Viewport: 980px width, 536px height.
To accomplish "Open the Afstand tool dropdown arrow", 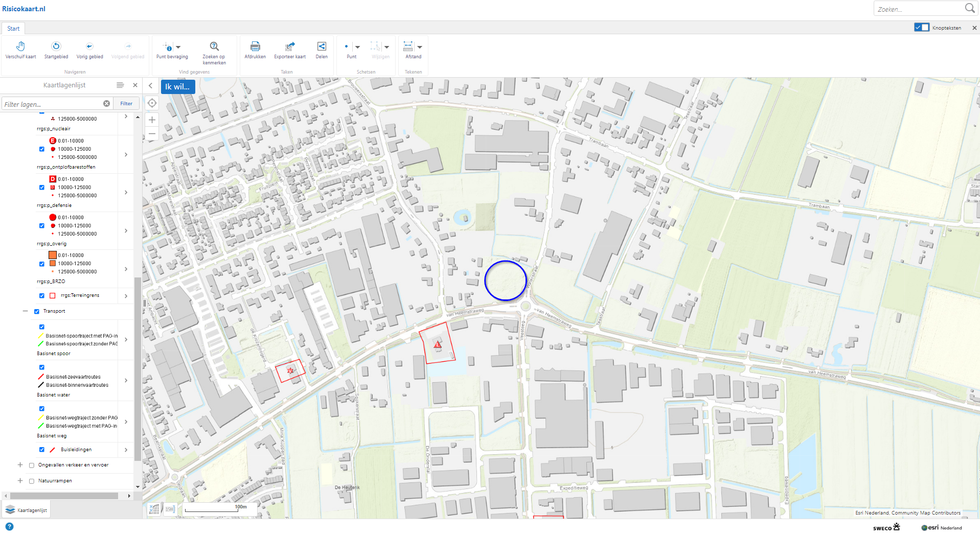I will click(420, 47).
